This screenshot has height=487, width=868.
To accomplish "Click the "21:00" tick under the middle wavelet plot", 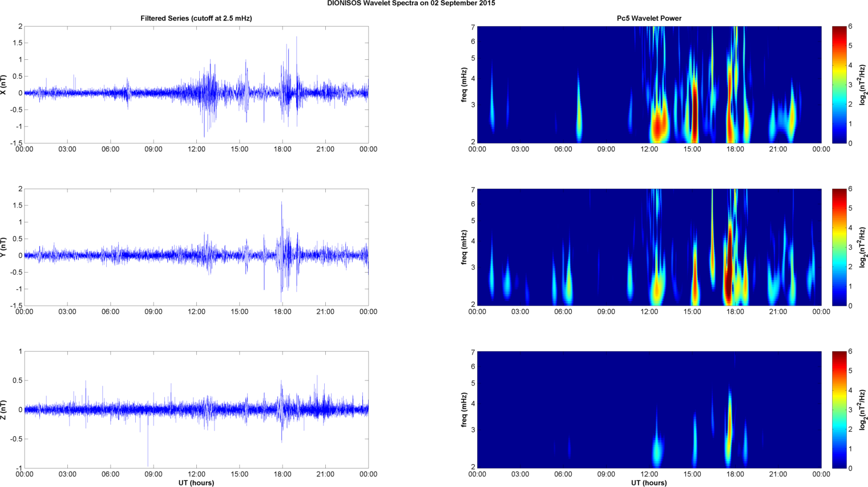I will click(778, 312).
